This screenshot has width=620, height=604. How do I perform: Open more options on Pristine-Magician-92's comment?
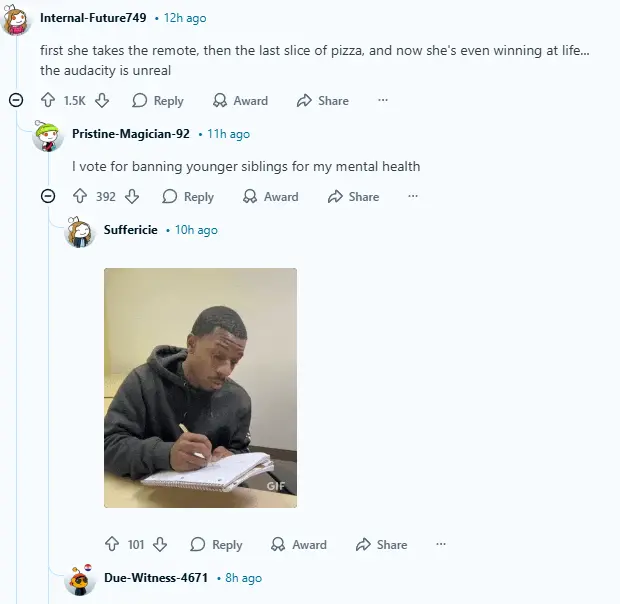point(412,197)
